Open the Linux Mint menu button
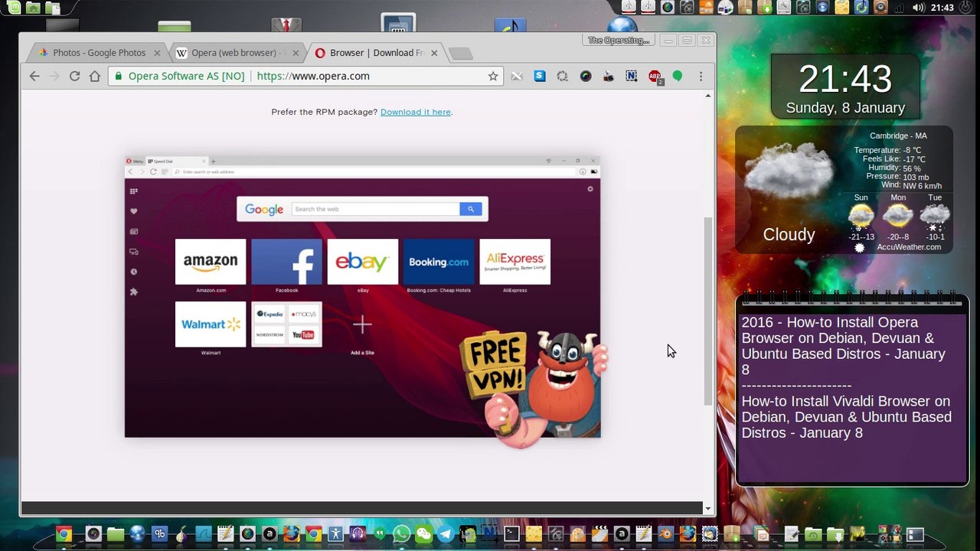Screen dimensions: 980x551 (15, 8)
